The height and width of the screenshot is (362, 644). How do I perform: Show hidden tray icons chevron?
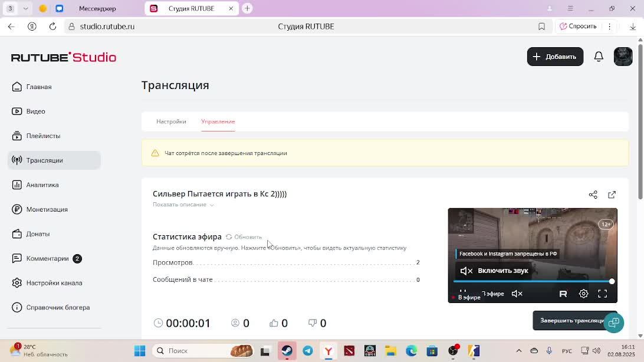click(519, 351)
